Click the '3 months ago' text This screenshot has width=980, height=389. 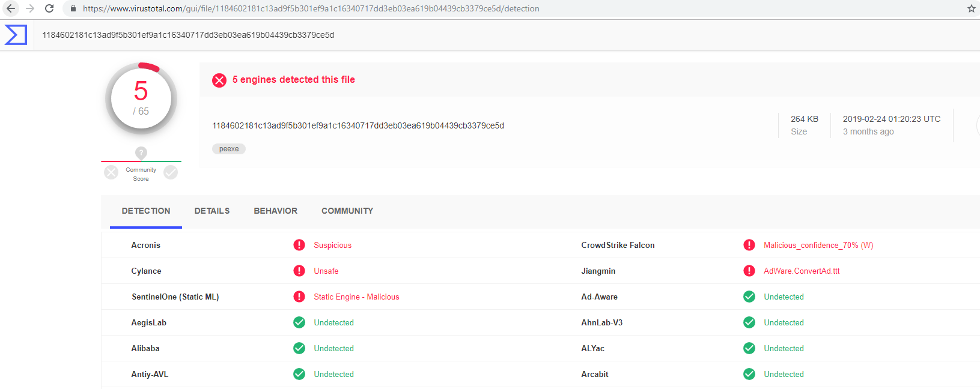coord(868,131)
